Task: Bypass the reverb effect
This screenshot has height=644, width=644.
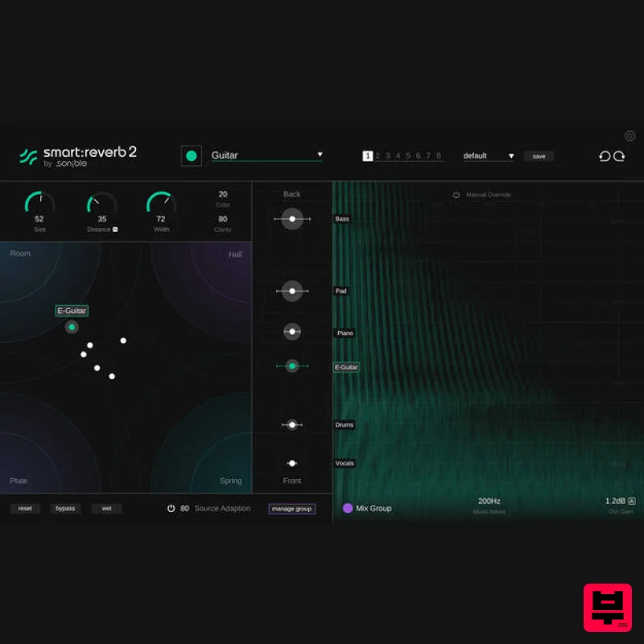Action: [65, 508]
